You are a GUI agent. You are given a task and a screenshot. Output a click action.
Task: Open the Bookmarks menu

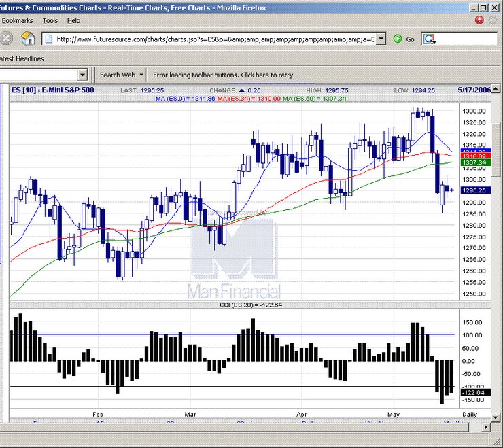(17, 20)
